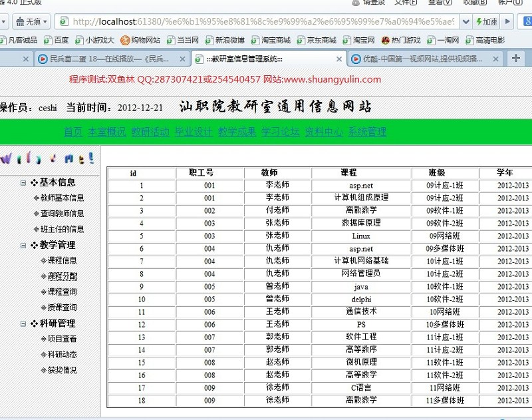Click the 09多媒体班 class cell
The image size is (532, 420).
click(445, 248)
